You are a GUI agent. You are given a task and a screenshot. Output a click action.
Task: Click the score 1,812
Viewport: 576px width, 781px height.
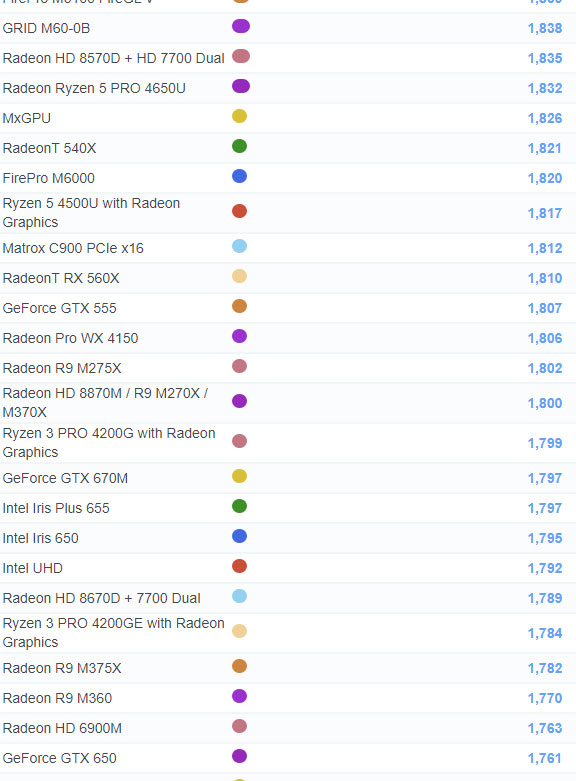point(545,248)
